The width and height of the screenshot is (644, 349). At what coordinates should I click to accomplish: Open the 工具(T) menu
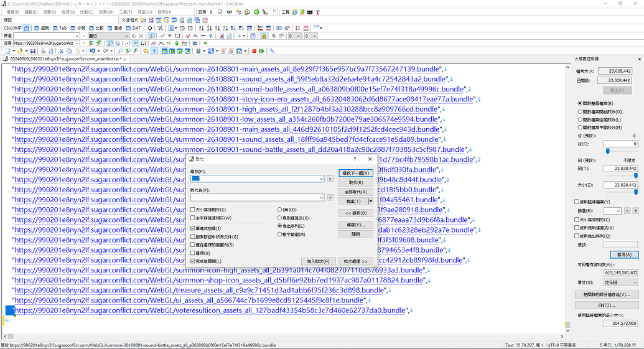tap(126, 12)
